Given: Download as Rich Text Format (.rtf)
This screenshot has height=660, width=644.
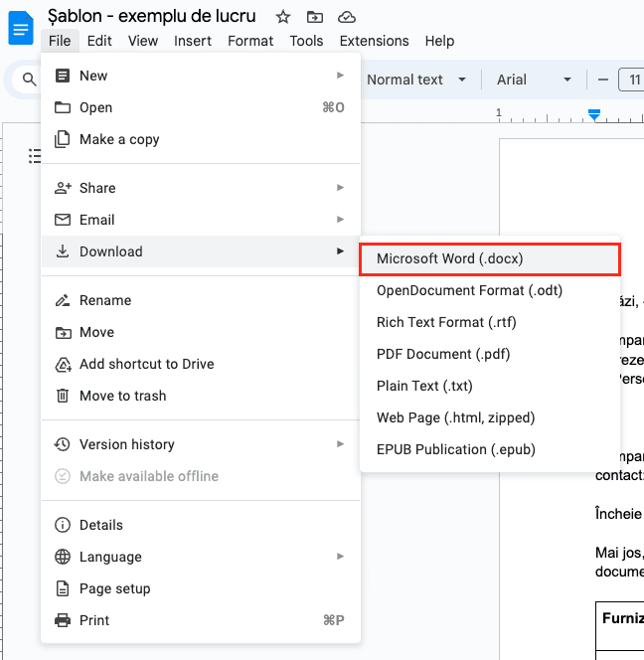Looking at the screenshot, I should click(490, 322).
